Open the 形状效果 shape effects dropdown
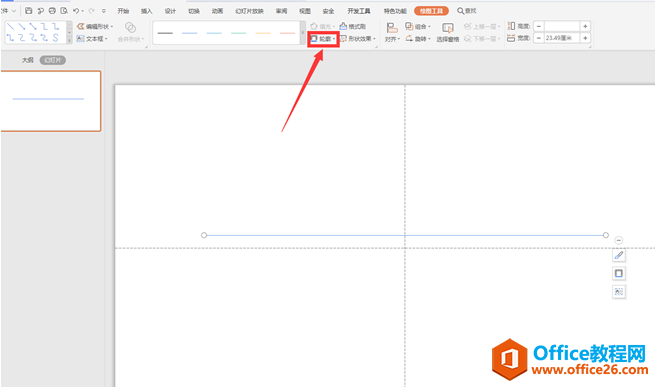 point(358,39)
